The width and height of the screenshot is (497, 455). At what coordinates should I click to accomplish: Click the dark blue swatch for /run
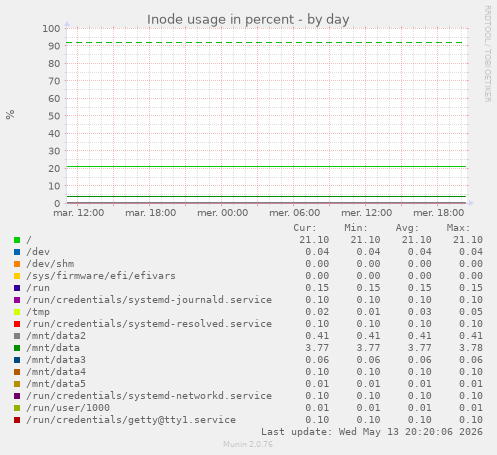click(x=17, y=288)
